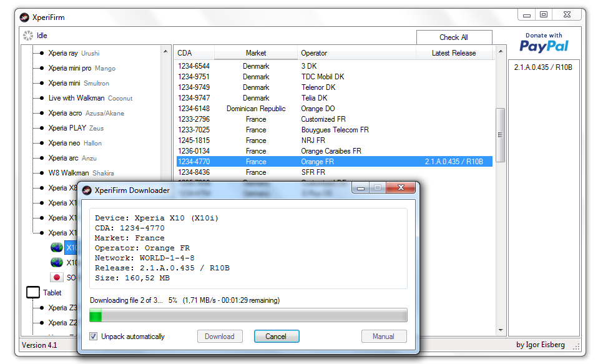Select the SFR FR row
This screenshot has height=364, width=598.
[x=335, y=172]
